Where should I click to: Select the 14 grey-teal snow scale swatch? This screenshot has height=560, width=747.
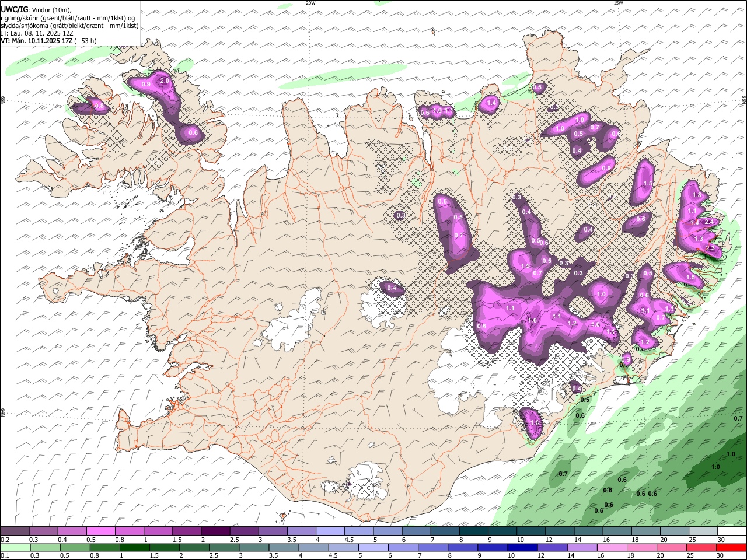click(x=588, y=531)
